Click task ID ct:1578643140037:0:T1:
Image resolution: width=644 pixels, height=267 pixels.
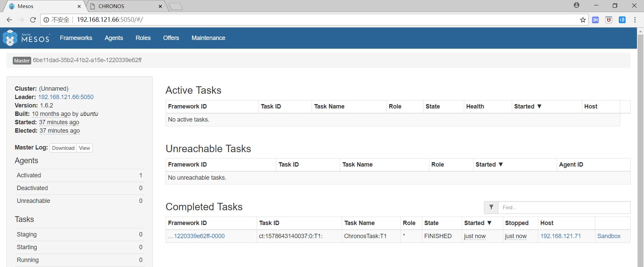290,236
